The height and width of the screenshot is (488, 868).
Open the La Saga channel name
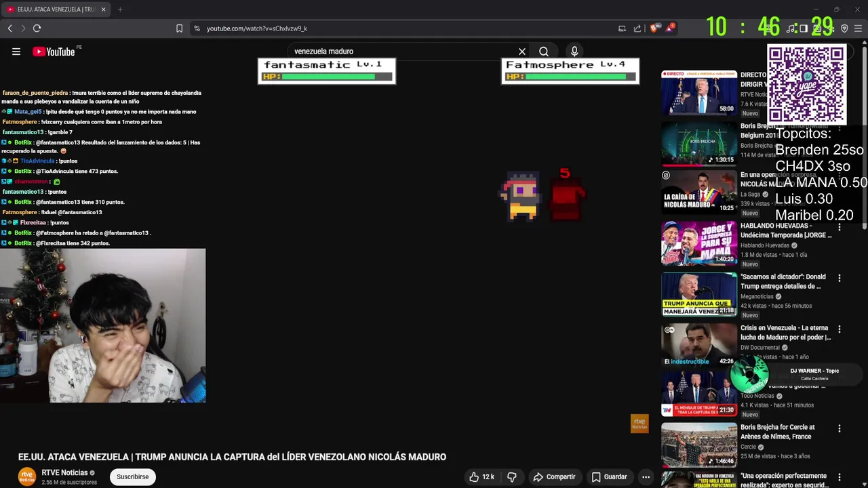751,195
